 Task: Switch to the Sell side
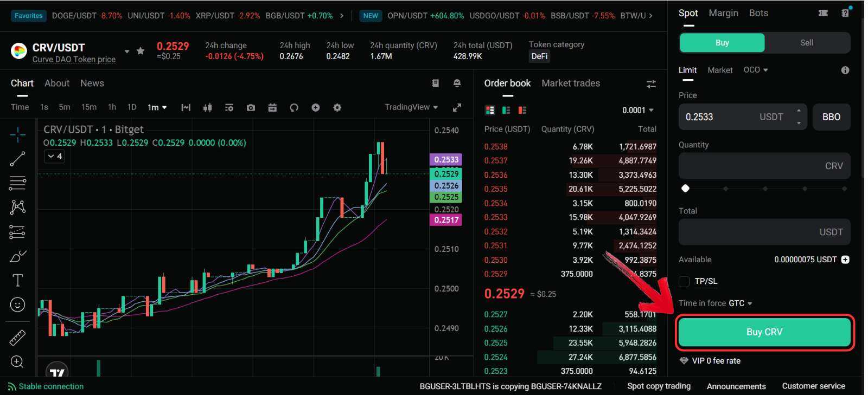click(807, 43)
